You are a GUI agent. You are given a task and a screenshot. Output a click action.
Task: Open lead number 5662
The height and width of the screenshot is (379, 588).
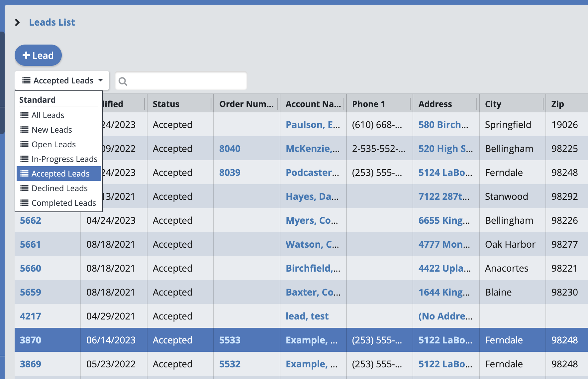31,220
